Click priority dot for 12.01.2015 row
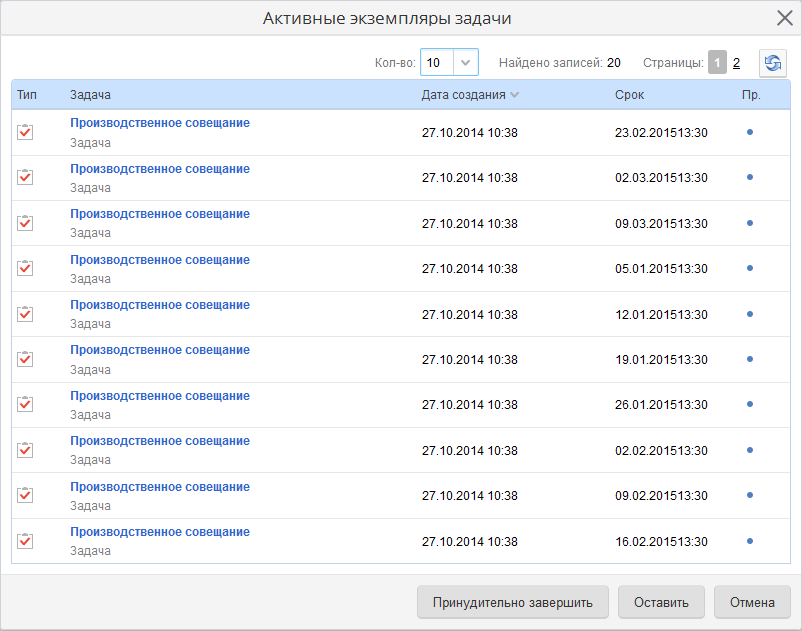The height and width of the screenshot is (631, 802). point(750,314)
